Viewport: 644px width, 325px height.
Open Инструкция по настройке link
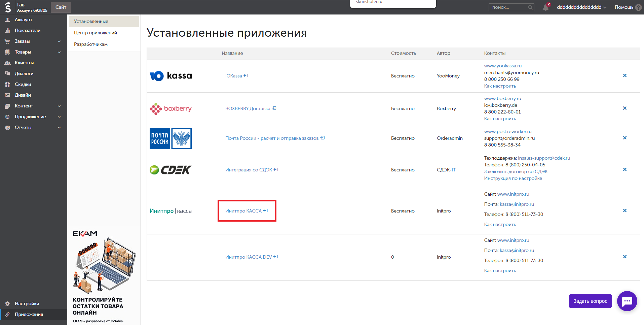tap(513, 178)
